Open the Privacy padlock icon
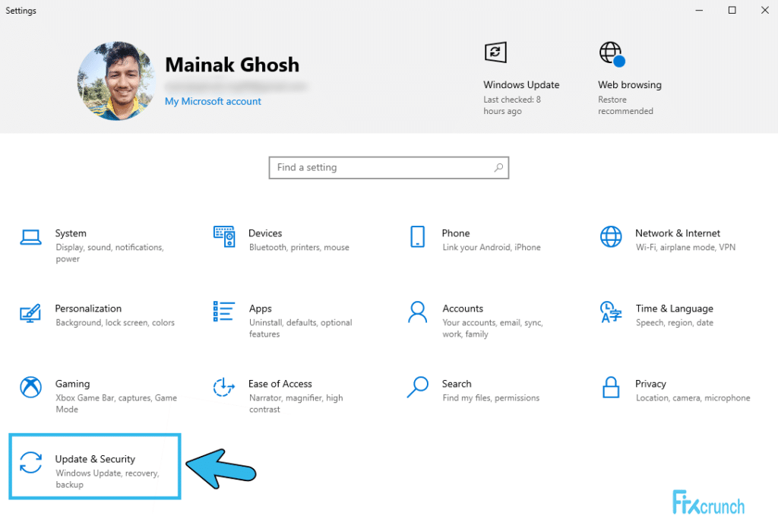Image resolution: width=778 pixels, height=532 pixels. click(x=611, y=387)
